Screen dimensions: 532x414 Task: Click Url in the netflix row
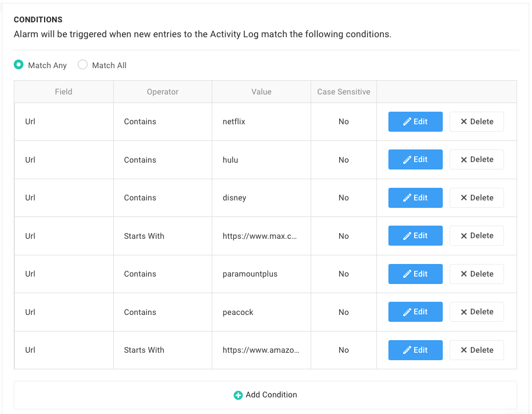click(30, 121)
